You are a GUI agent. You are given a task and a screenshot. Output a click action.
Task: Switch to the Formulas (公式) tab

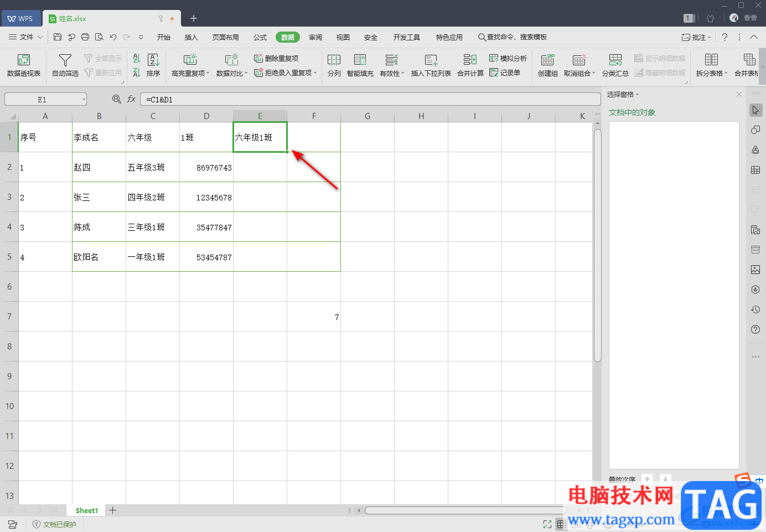[260, 37]
